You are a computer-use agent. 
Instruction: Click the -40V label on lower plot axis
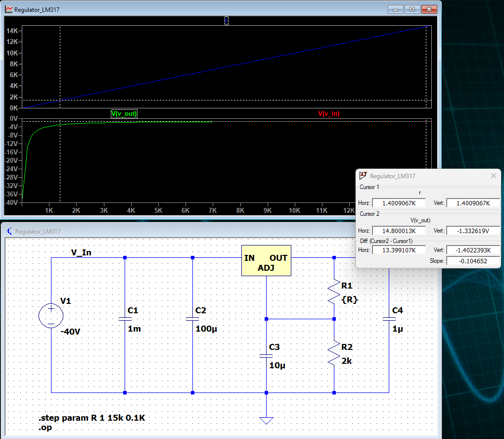coord(11,202)
